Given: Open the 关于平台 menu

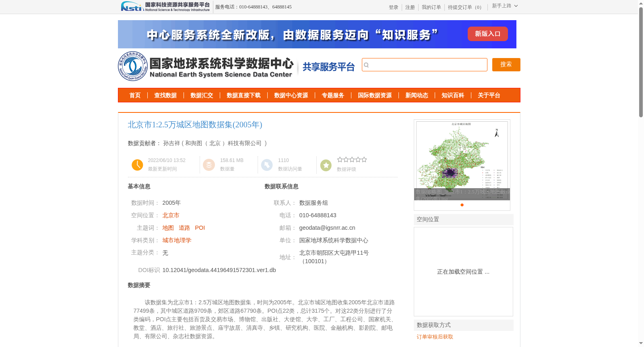Looking at the screenshot, I should (x=489, y=96).
